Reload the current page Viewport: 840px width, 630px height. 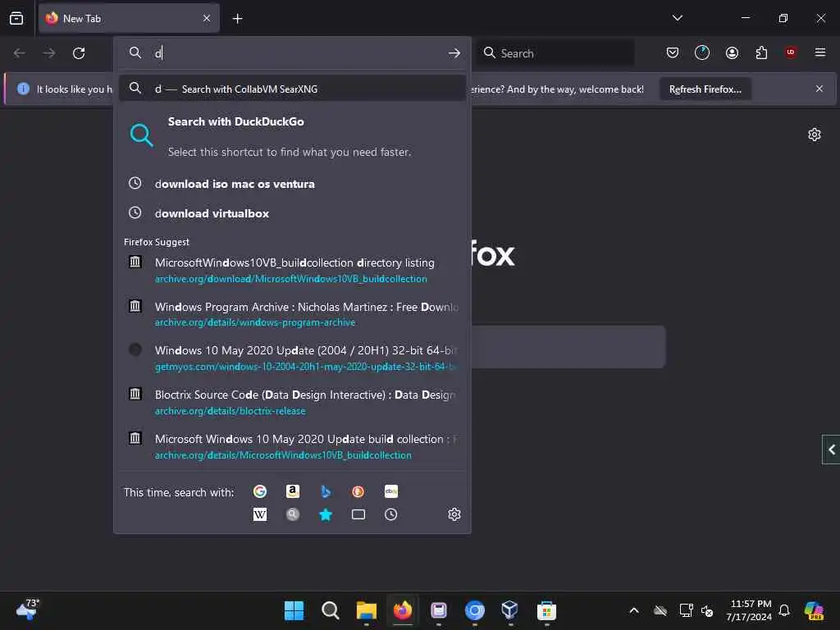coord(79,53)
